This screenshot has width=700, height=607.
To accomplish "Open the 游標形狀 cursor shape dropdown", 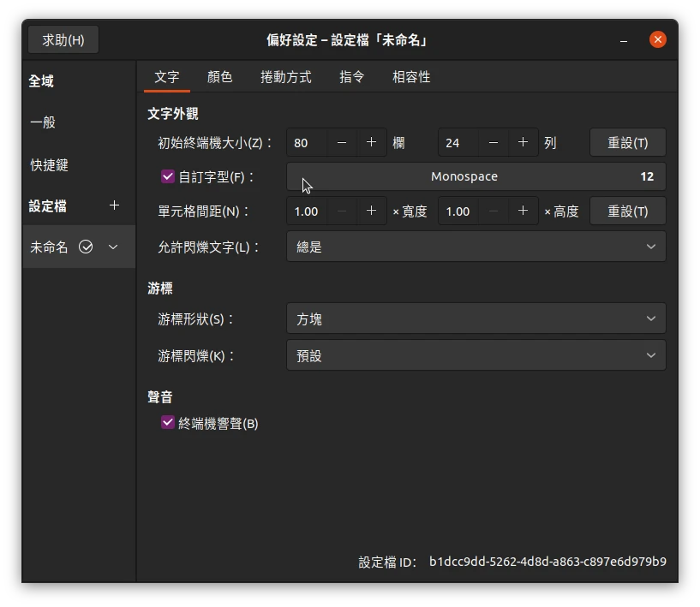I will click(x=476, y=319).
